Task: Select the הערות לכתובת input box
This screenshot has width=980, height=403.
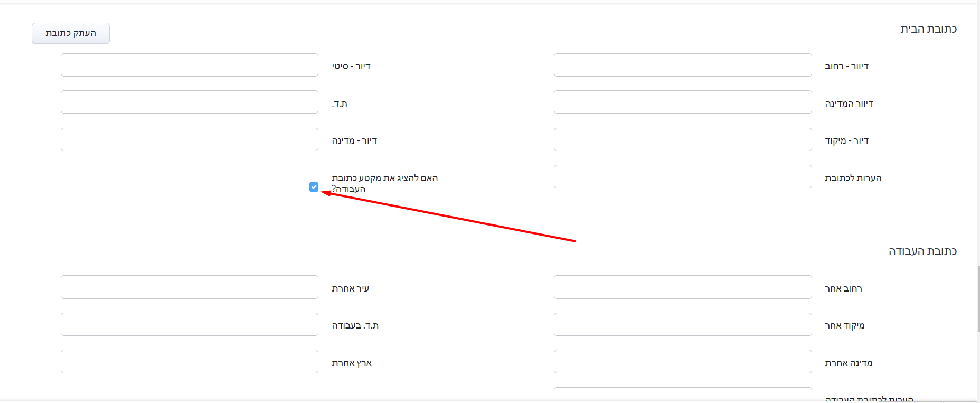Action: [x=683, y=176]
